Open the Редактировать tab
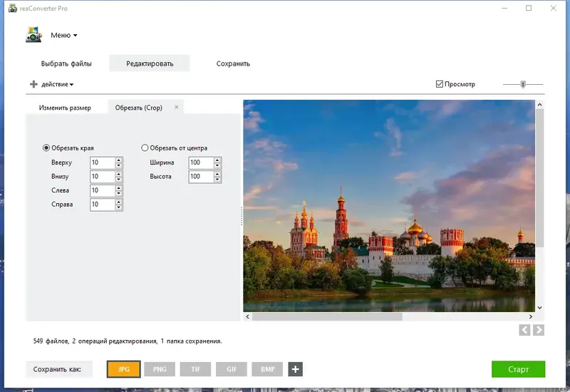 pos(150,63)
